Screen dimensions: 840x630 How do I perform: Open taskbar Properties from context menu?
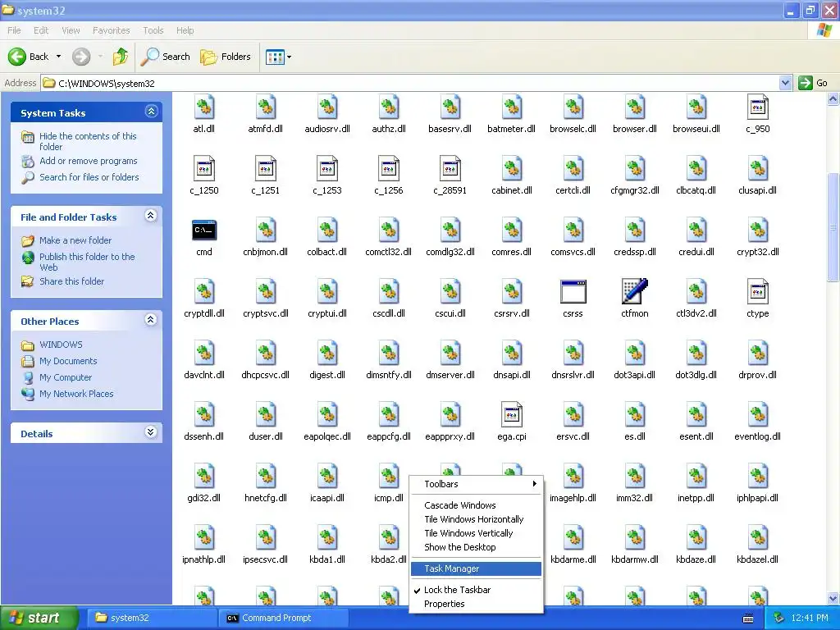[x=477, y=604]
